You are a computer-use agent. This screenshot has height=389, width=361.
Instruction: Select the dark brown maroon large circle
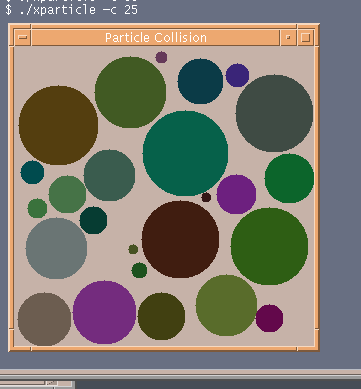pos(180,239)
